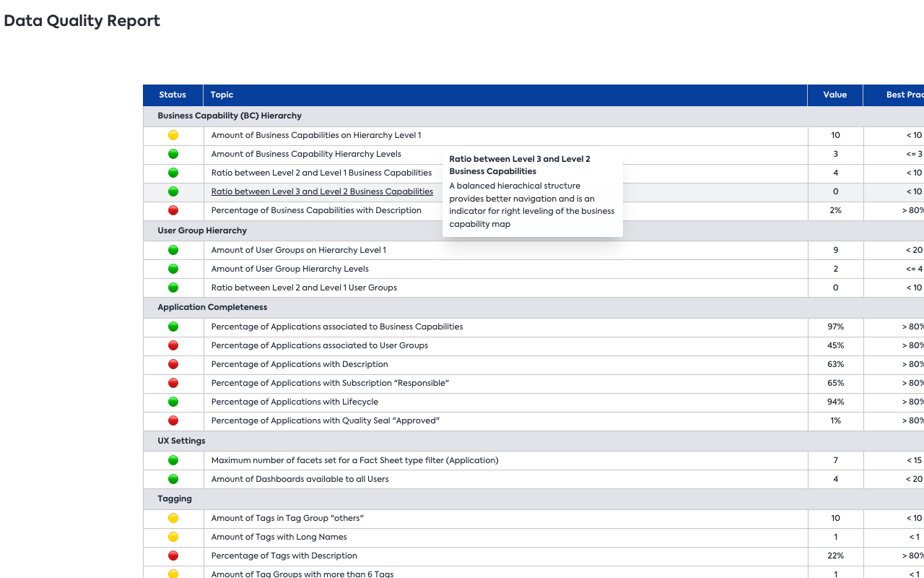Click red status icon for Quality Seal Approved row
This screenshot has width=924, height=578.
click(x=173, y=420)
